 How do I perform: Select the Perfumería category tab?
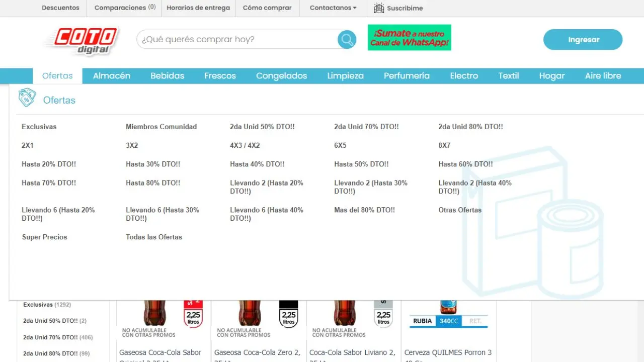(x=407, y=76)
